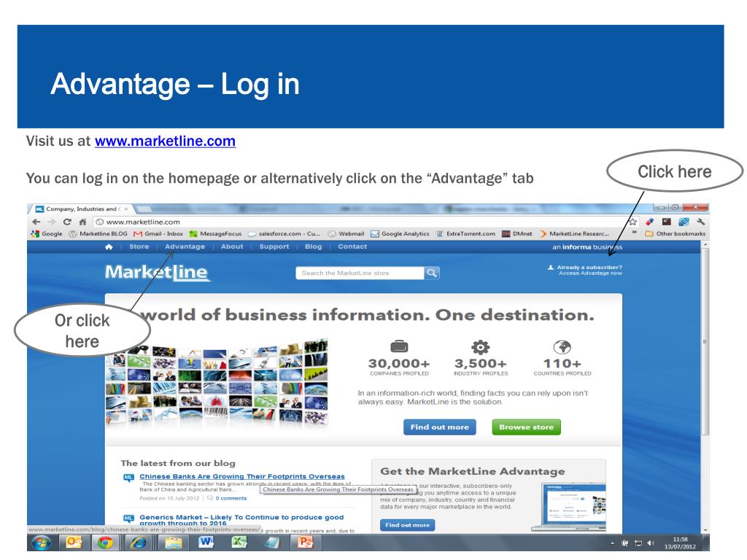Click 0 comments link
This screenshot has width=747, height=560.
(231, 499)
